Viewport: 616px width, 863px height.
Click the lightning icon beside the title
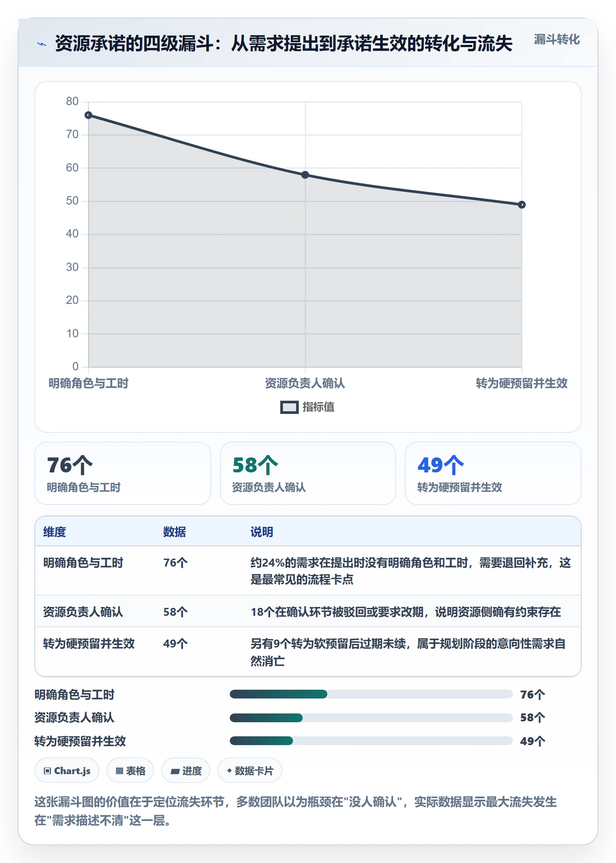(42, 44)
